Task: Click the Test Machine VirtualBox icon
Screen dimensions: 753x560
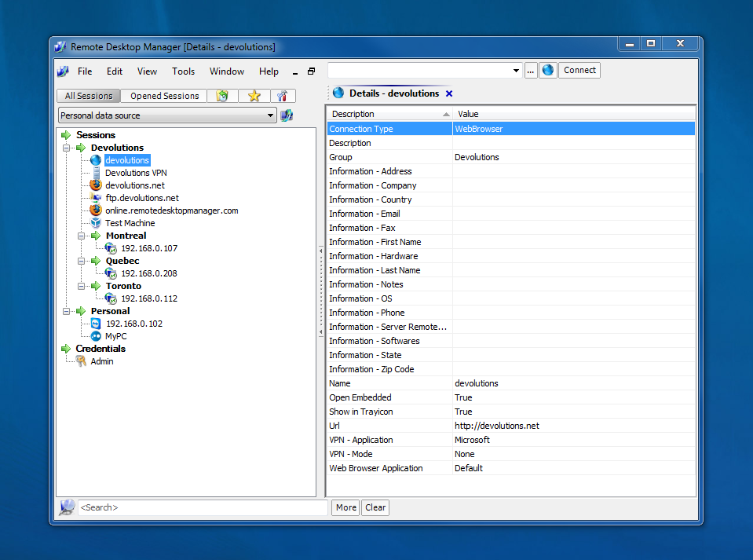Action: pos(96,223)
